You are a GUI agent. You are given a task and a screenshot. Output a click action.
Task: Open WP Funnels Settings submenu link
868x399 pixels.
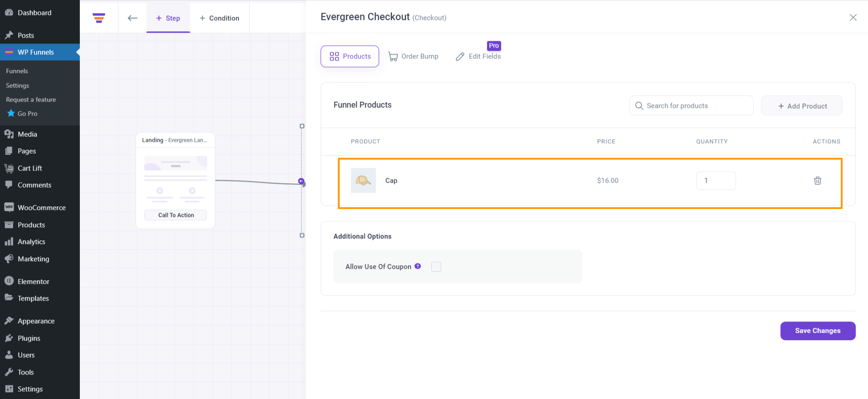pyautogui.click(x=17, y=85)
